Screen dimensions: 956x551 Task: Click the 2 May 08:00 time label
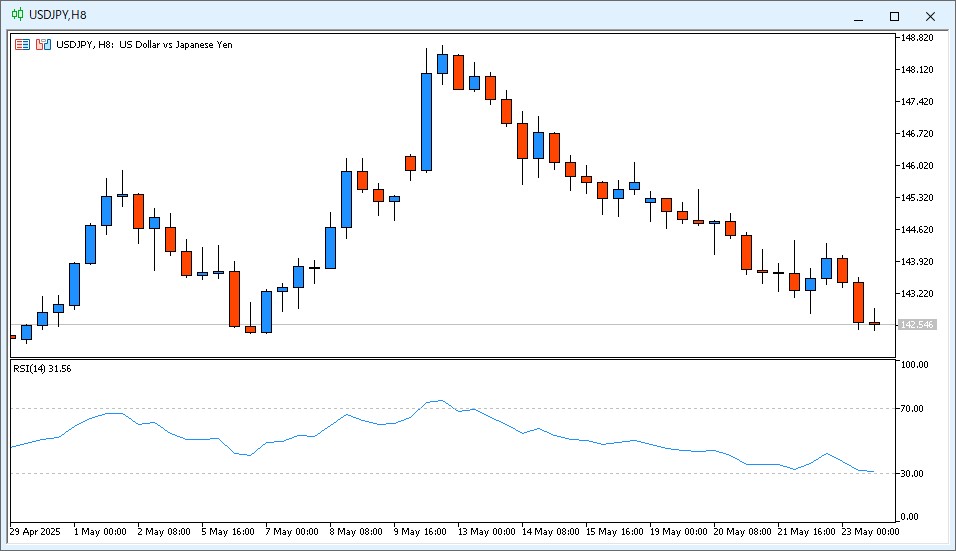(x=164, y=531)
